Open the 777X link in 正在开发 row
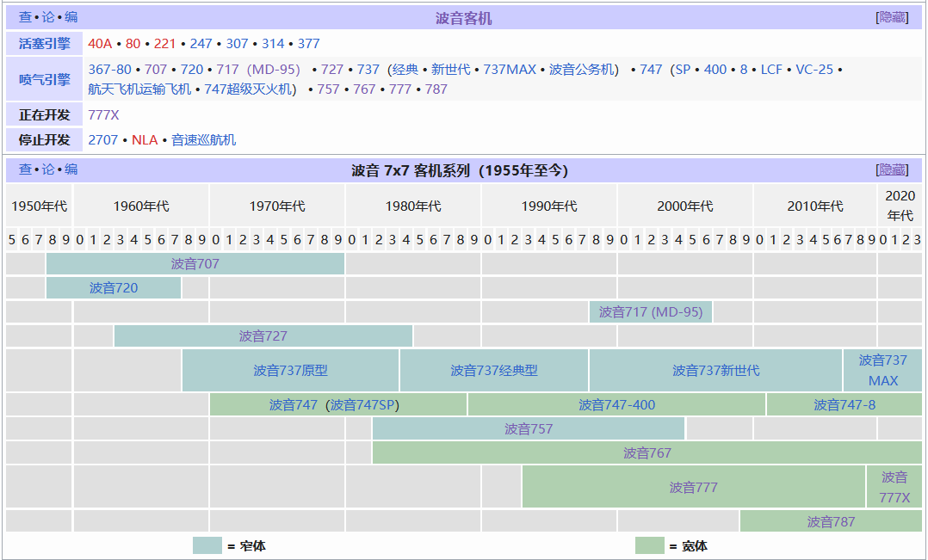 coord(103,114)
